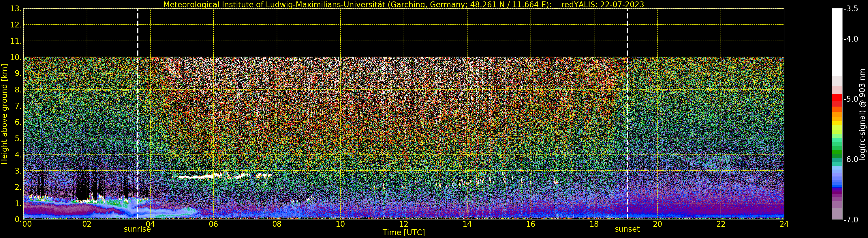Click the "Height above ground [km]" axis title
The height and width of the screenshot is (238, 868).
[4, 114]
